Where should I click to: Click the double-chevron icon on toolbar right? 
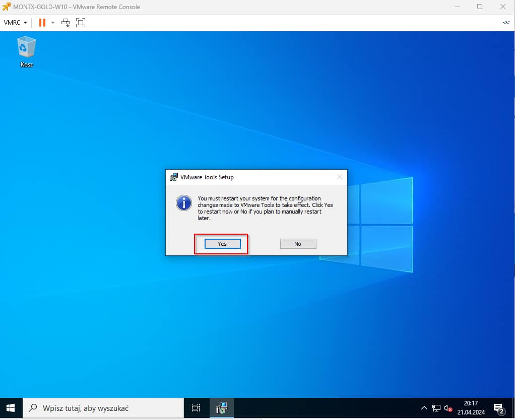click(x=506, y=23)
